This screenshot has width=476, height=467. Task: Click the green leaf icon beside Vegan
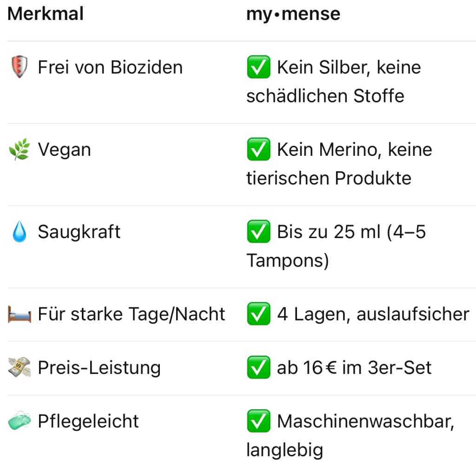coord(19,150)
